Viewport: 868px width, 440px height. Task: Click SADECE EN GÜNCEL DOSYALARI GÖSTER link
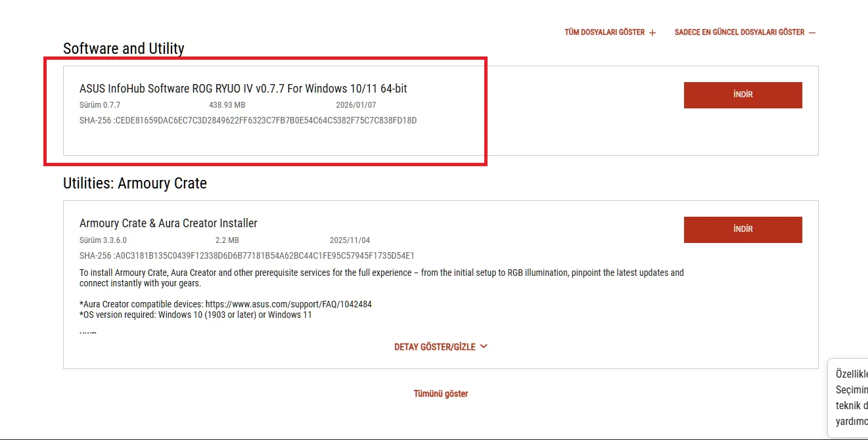pyautogui.click(x=744, y=32)
